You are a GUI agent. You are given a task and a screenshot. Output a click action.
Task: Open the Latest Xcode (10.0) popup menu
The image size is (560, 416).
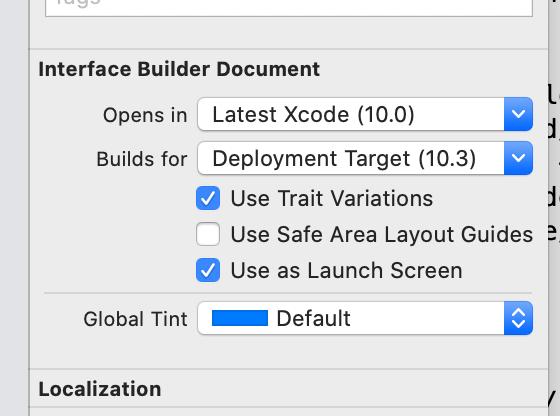(x=365, y=114)
